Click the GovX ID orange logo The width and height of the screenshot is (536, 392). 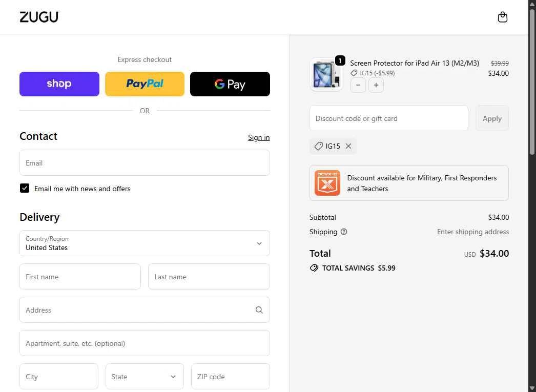pyautogui.click(x=327, y=183)
